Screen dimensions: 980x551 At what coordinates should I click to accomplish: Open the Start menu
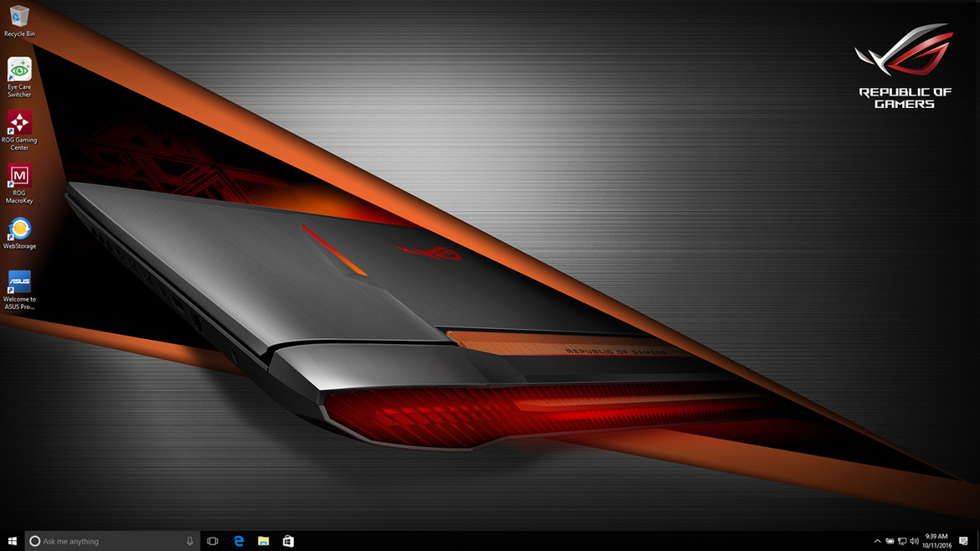coord(11,541)
